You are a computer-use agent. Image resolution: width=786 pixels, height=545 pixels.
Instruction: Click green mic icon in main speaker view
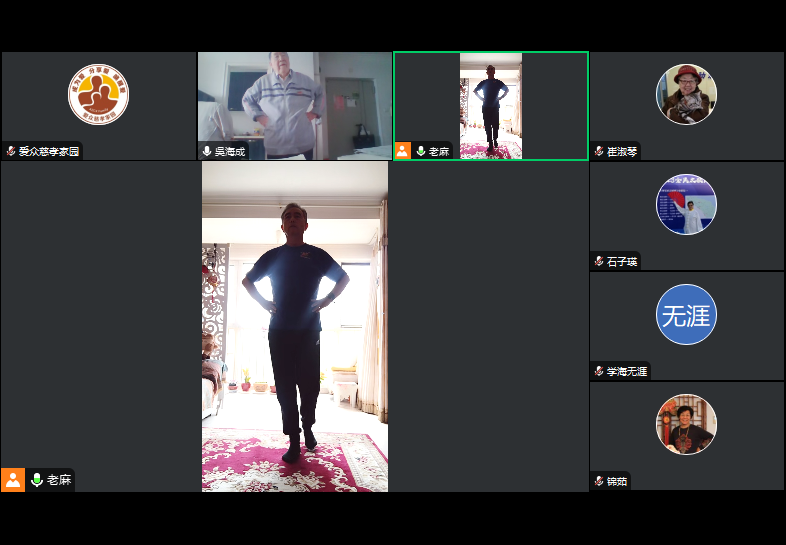pos(37,480)
